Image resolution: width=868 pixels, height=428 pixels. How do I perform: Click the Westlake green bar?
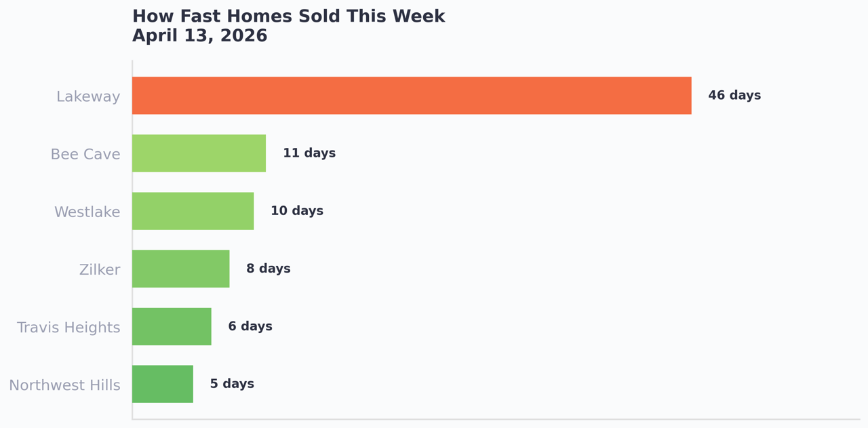(x=193, y=211)
